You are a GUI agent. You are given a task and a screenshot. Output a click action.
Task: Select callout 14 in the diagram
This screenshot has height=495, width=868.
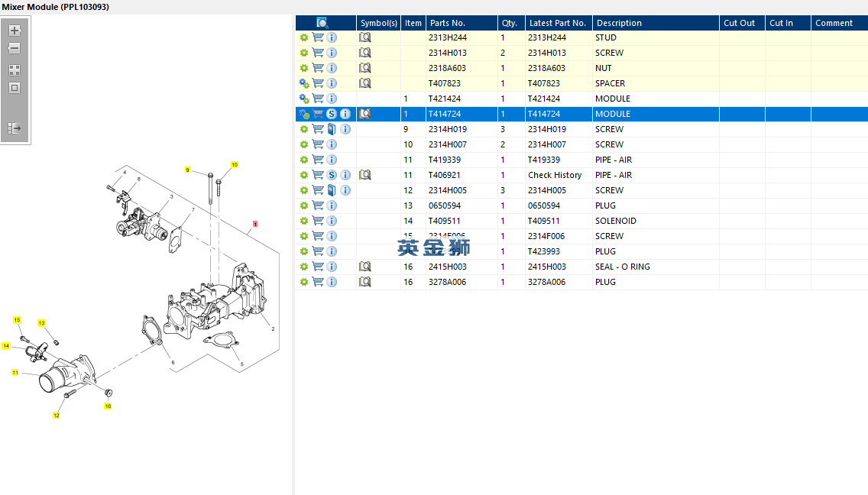click(6, 346)
